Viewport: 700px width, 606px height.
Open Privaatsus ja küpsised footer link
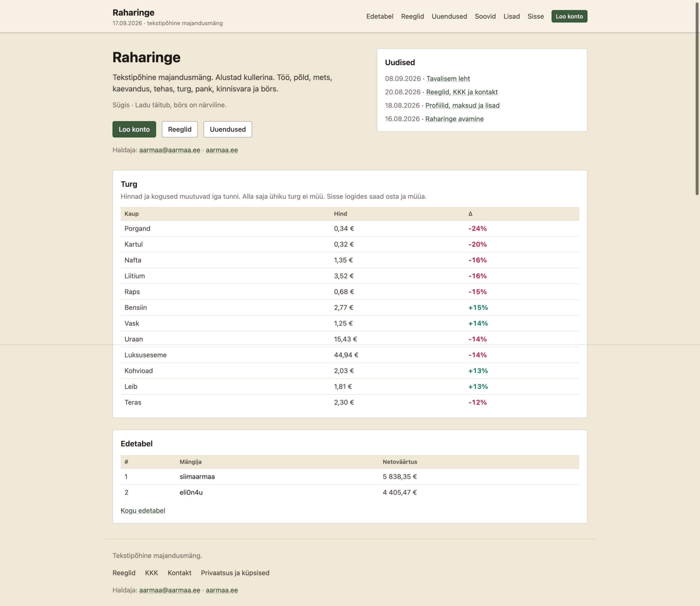pyautogui.click(x=235, y=573)
